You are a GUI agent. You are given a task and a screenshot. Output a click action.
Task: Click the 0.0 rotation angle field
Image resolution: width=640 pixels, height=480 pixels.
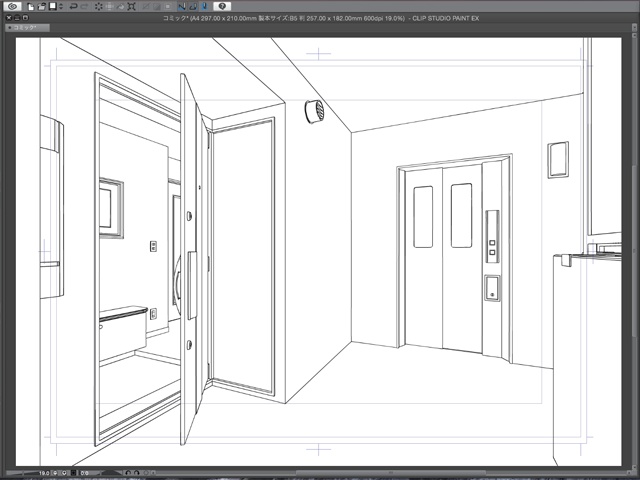pos(84,473)
